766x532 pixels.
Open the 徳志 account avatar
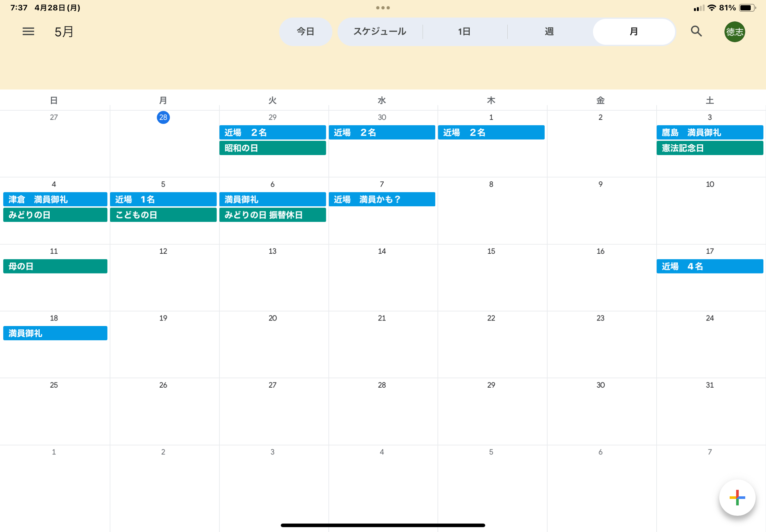734,32
